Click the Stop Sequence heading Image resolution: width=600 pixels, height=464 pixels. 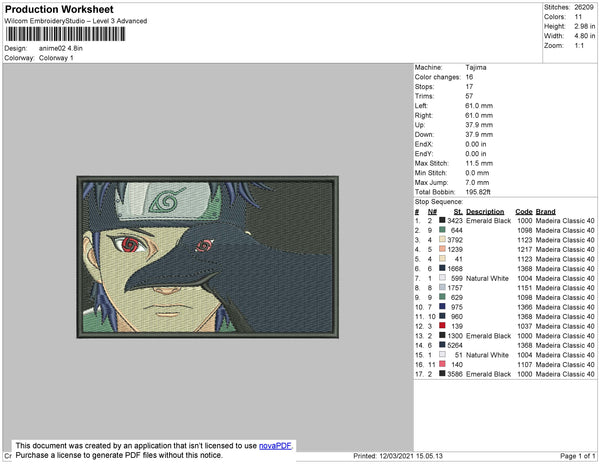pos(442,201)
